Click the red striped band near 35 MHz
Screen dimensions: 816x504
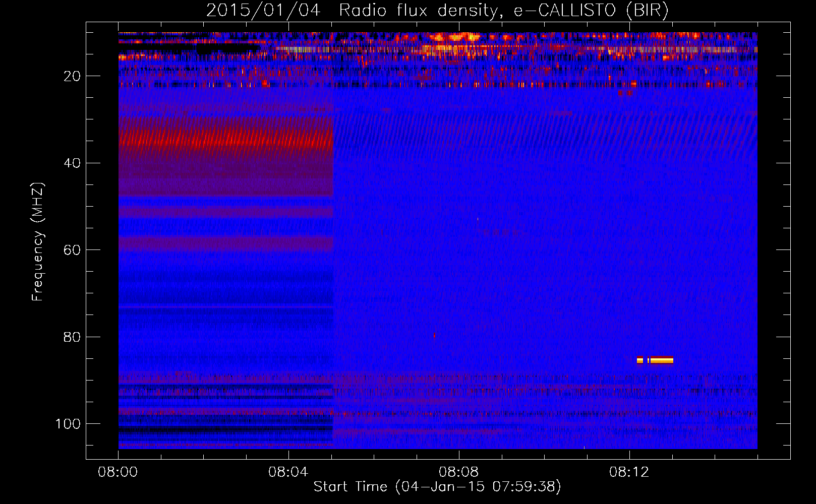[226, 138]
